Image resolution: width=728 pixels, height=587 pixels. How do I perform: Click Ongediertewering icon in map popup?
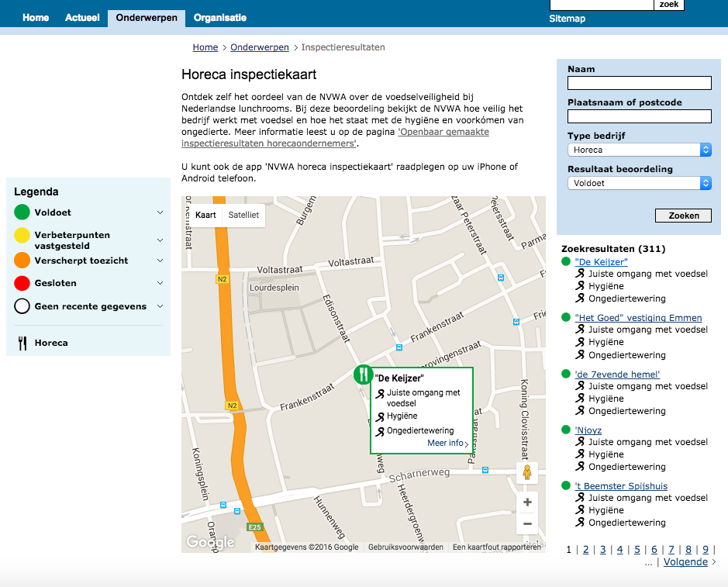[x=380, y=431]
